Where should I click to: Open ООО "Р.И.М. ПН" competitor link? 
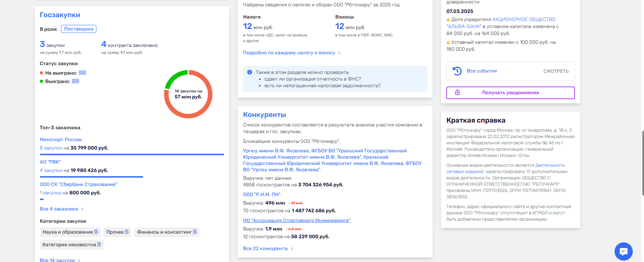tap(262, 194)
